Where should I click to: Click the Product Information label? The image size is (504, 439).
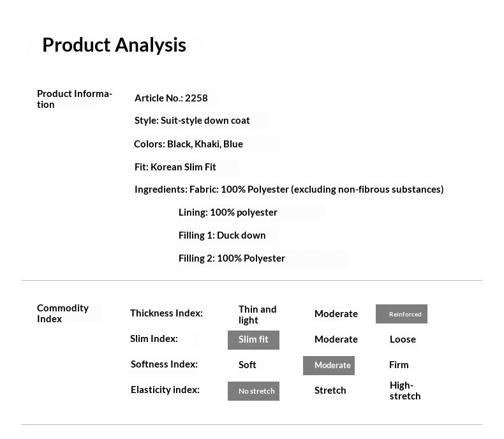point(74,99)
